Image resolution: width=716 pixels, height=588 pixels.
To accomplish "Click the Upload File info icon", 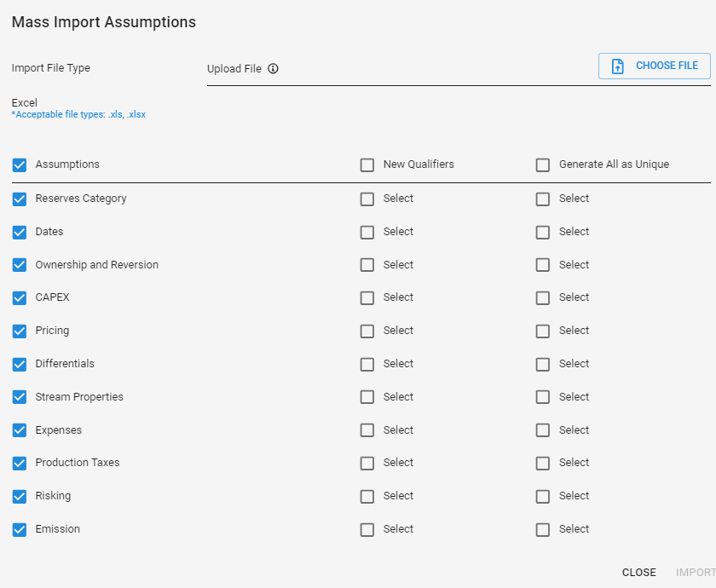I will [273, 68].
